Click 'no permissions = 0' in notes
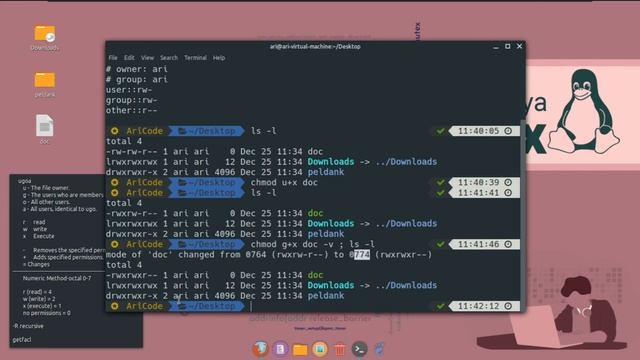 tap(47, 313)
